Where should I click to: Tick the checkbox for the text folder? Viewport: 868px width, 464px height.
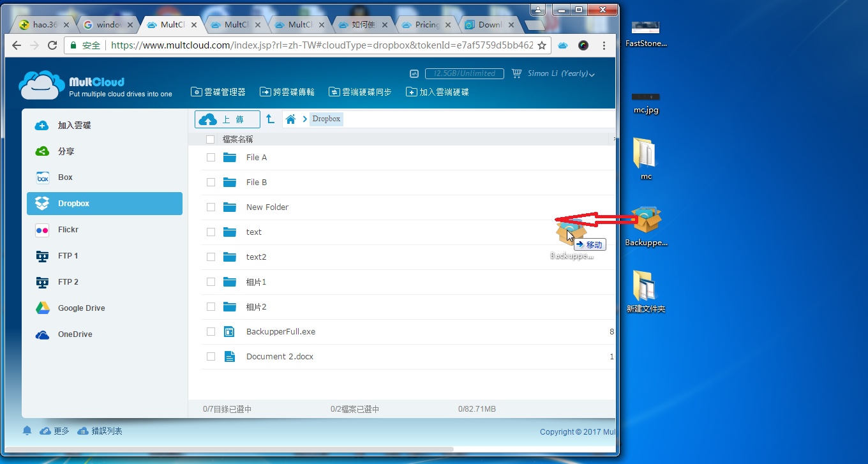[211, 232]
